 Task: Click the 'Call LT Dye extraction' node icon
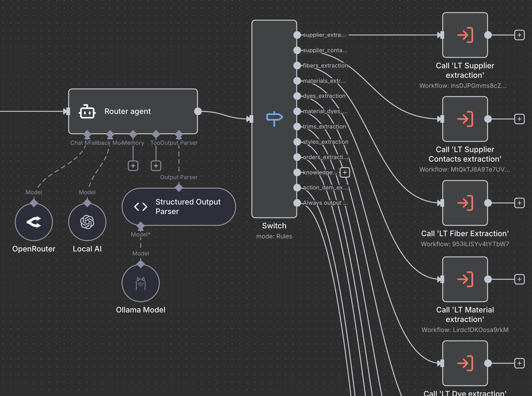465,363
